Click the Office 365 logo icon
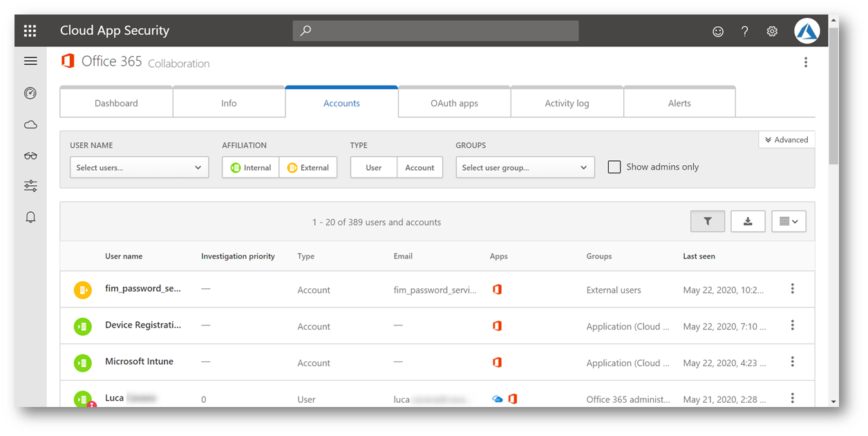This screenshot has height=436, width=868. (x=68, y=61)
